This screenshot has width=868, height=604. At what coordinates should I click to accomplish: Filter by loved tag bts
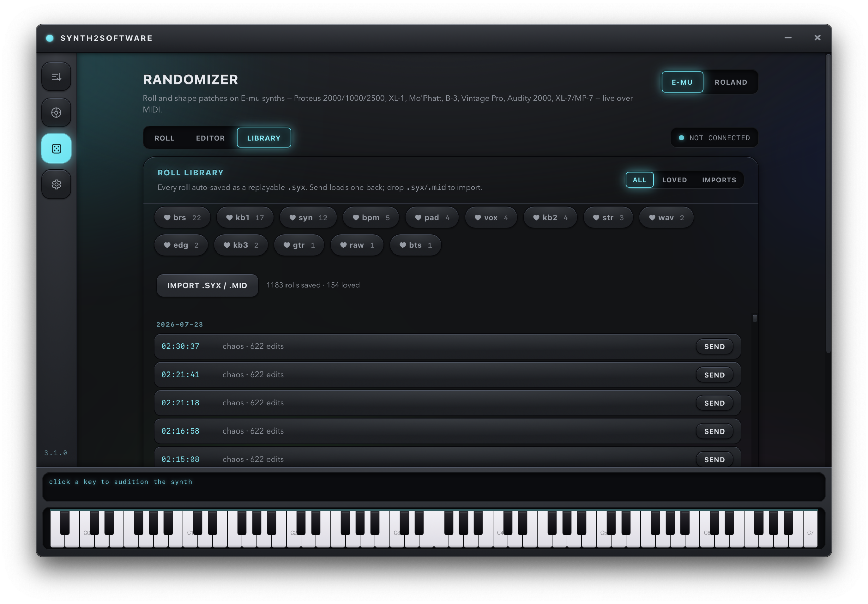pos(415,245)
